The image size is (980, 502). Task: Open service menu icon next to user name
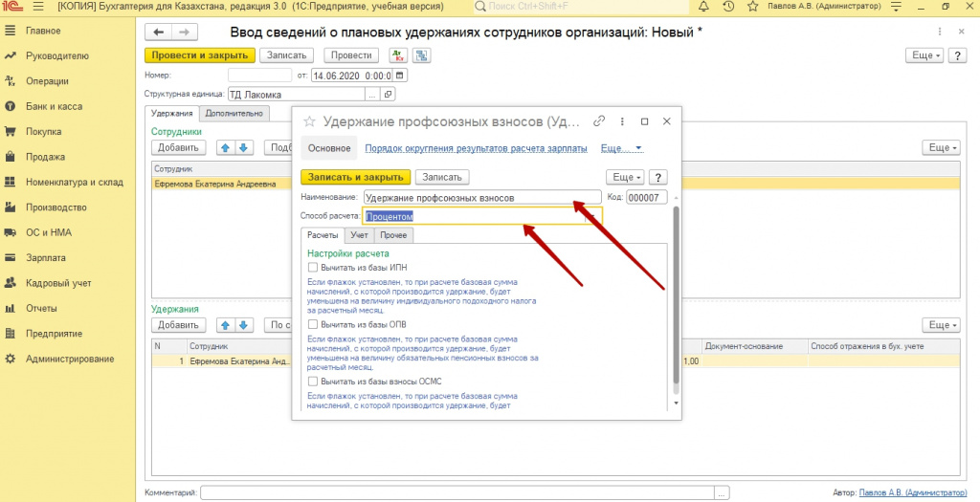coord(897,7)
